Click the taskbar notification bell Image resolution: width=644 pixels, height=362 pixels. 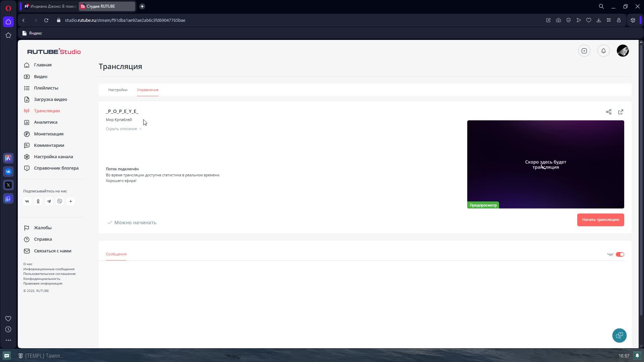(637, 356)
